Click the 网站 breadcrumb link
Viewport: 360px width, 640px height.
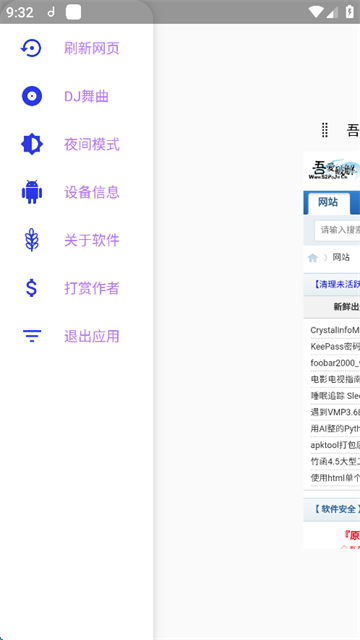pos(341,257)
